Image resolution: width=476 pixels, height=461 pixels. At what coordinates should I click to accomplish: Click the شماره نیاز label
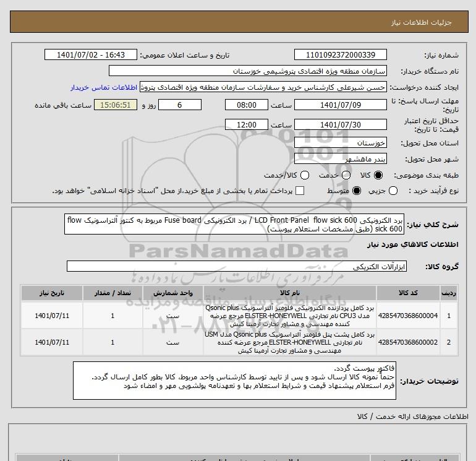tap(441, 55)
